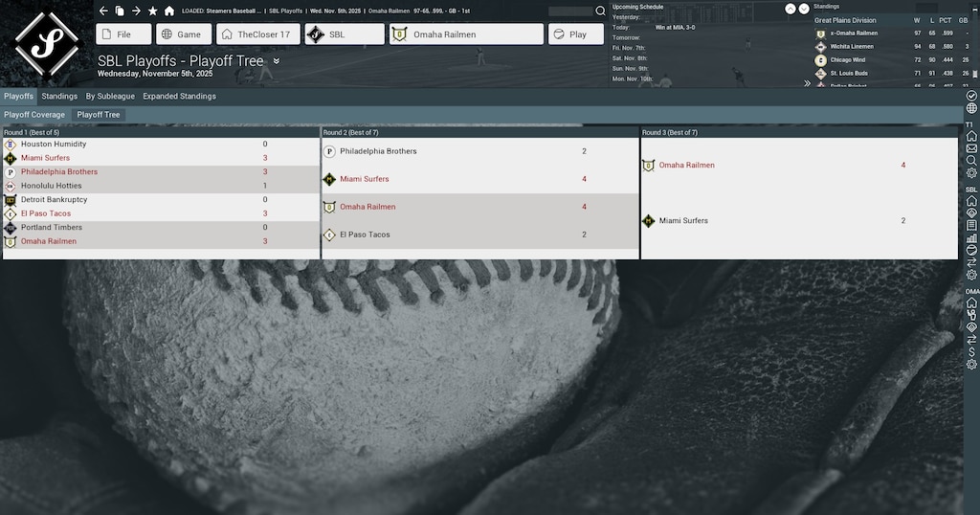Open the SBL league menu
The height and width of the screenshot is (515, 980).
click(345, 34)
